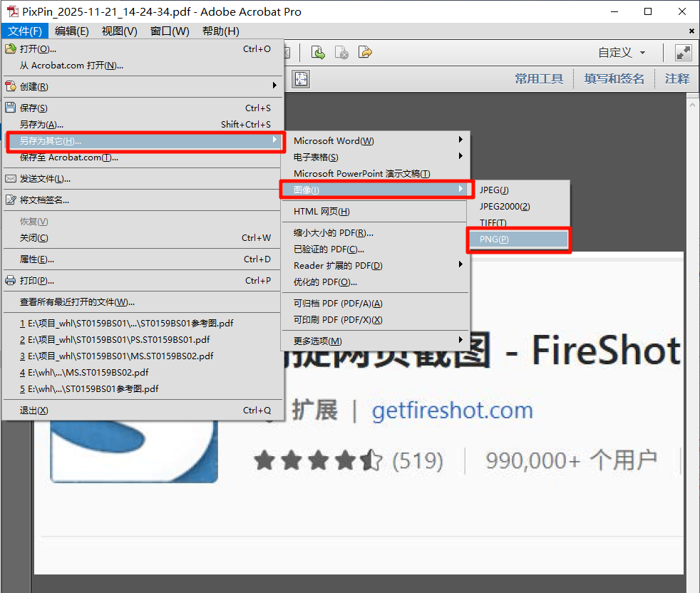Click the Acrobat PDF icon in title bar

click(13, 11)
